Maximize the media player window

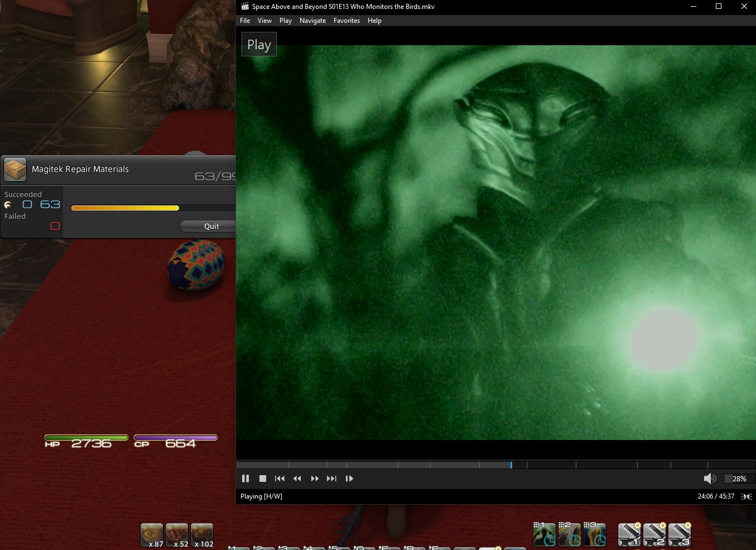click(719, 7)
